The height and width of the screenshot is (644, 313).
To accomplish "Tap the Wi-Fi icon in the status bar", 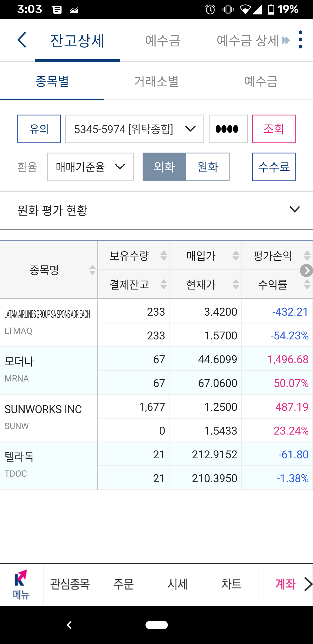I will click(245, 10).
